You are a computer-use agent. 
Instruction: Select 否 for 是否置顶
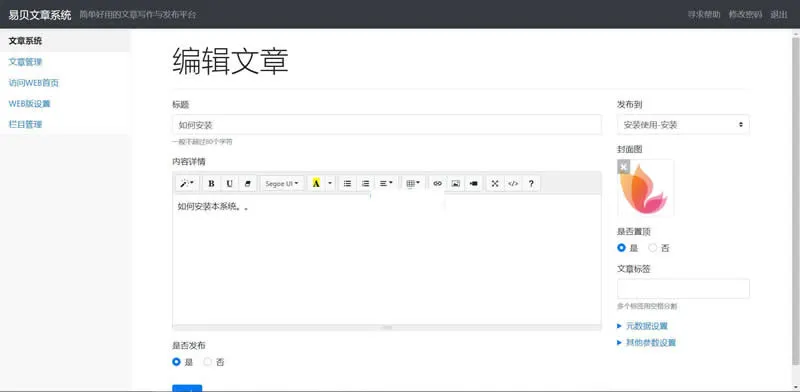(653, 248)
